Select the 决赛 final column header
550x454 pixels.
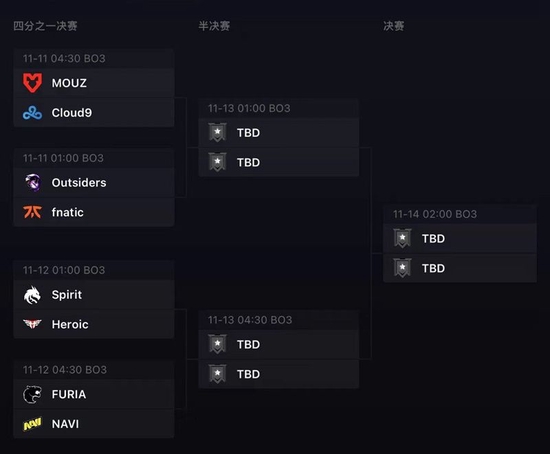coord(394,26)
